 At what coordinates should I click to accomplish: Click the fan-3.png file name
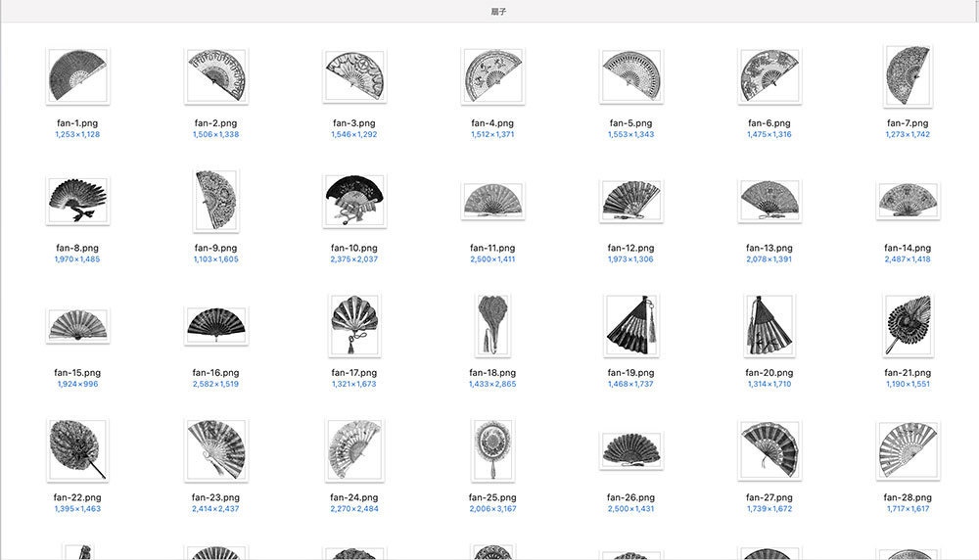354,123
